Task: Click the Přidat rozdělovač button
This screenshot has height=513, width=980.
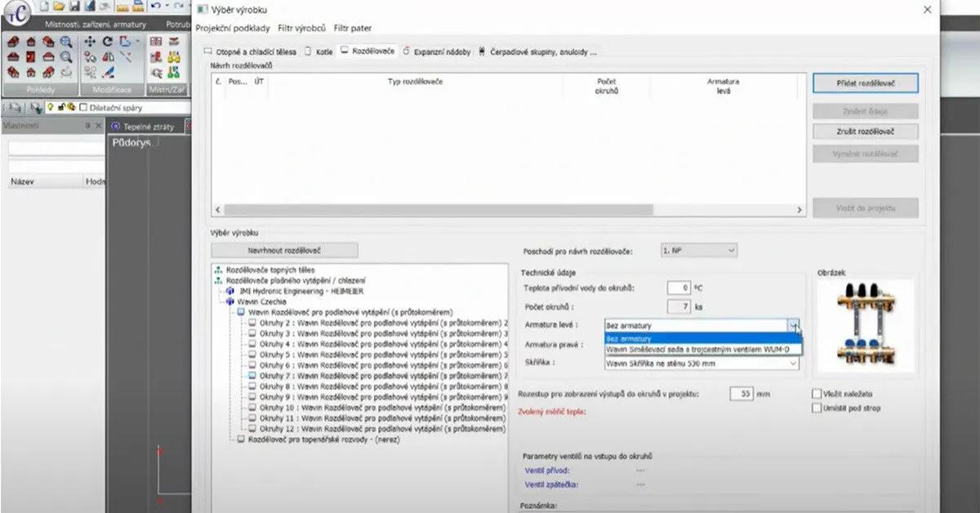Action: (866, 83)
